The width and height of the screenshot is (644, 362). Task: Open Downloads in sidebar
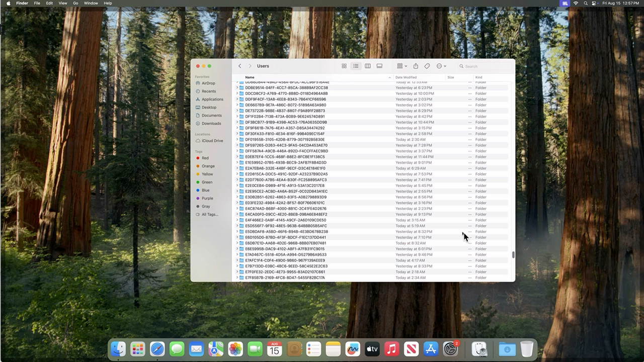point(211,123)
